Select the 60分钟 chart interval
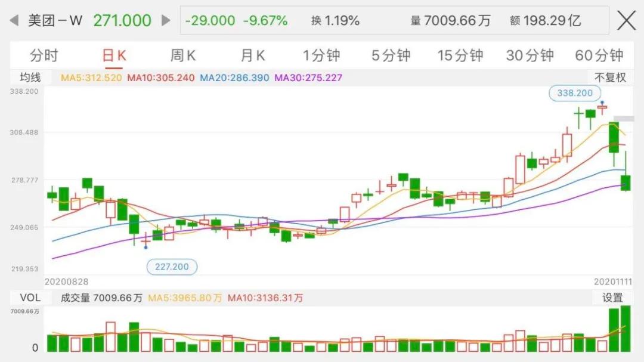 [599, 55]
